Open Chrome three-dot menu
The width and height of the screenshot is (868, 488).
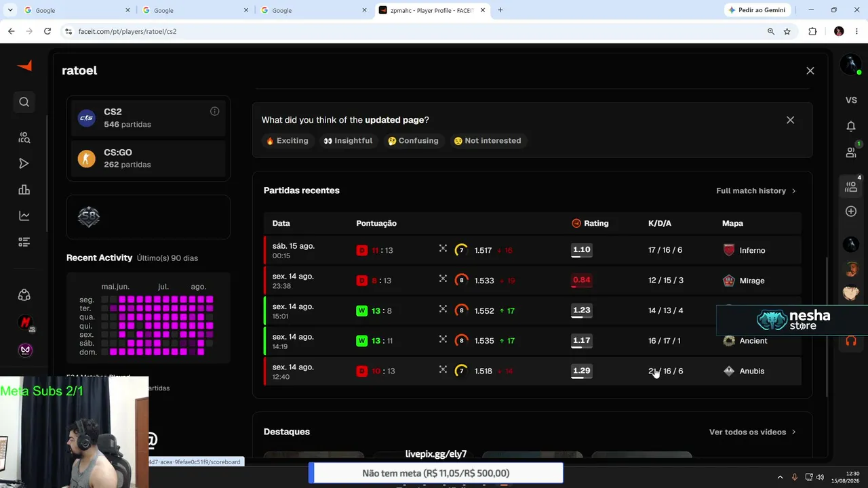857,31
